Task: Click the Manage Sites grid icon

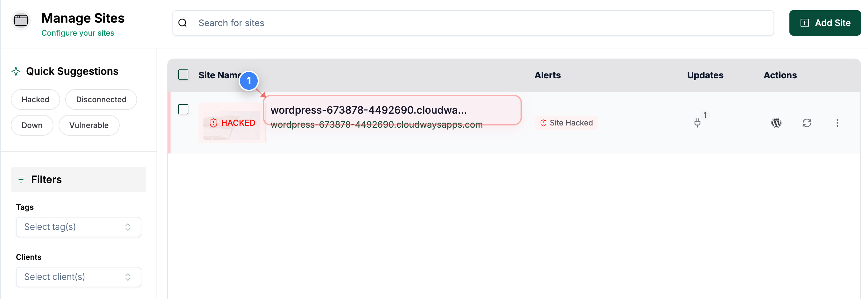Action: 21,20
